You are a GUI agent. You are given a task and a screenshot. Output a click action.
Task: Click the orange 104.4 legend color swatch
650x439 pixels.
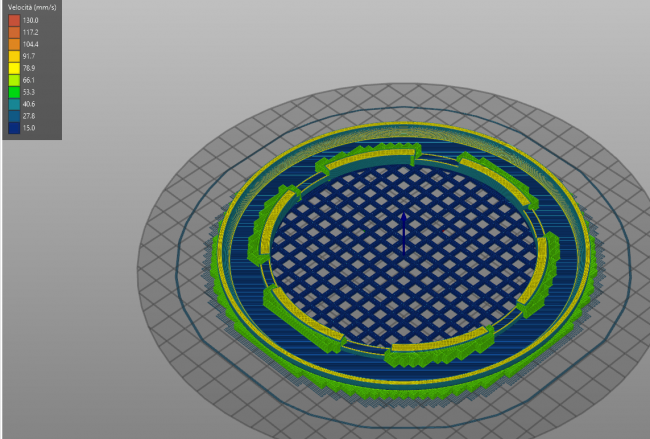click(x=14, y=44)
